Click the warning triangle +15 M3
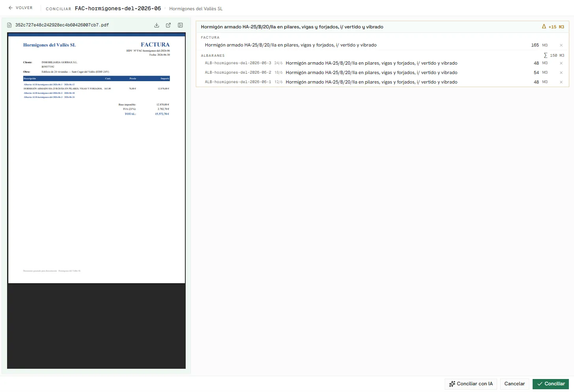The width and height of the screenshot is (574, 392). pyautogui.click(x=553, y=27)
